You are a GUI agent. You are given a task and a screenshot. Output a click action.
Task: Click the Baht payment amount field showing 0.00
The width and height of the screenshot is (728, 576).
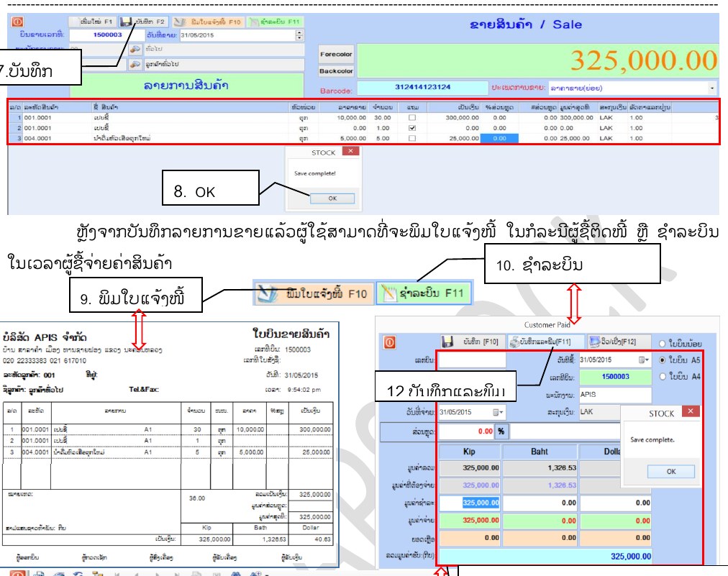tap(540, 503)
